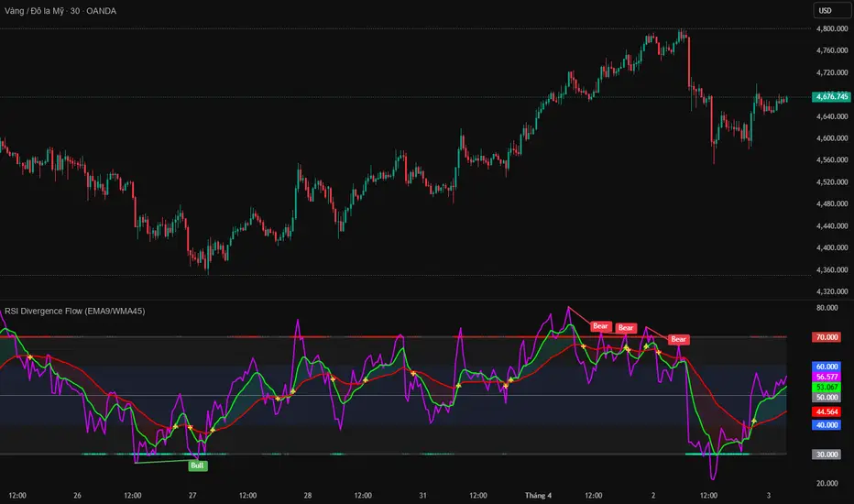Screen dimensions: 854x504
Task: Click the 4,760.000 price axis label
Action: (832, 50)
